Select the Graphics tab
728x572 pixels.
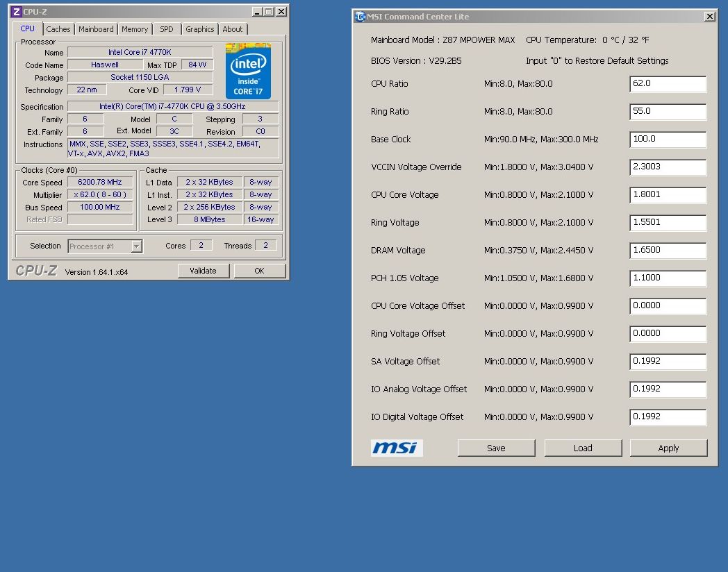pyautogui.click(x=200, y=29)
